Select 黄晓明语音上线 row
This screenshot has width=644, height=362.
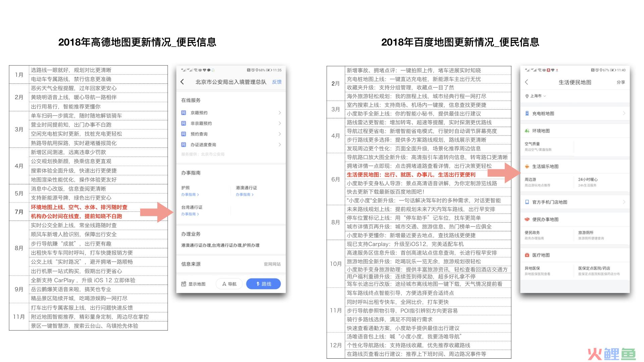point(98,97)
